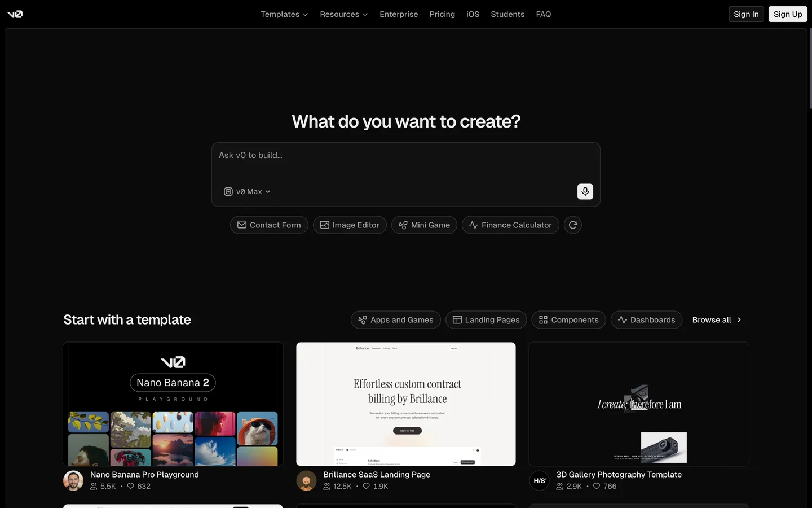Go to the Enterprise page

pos(399,14)
